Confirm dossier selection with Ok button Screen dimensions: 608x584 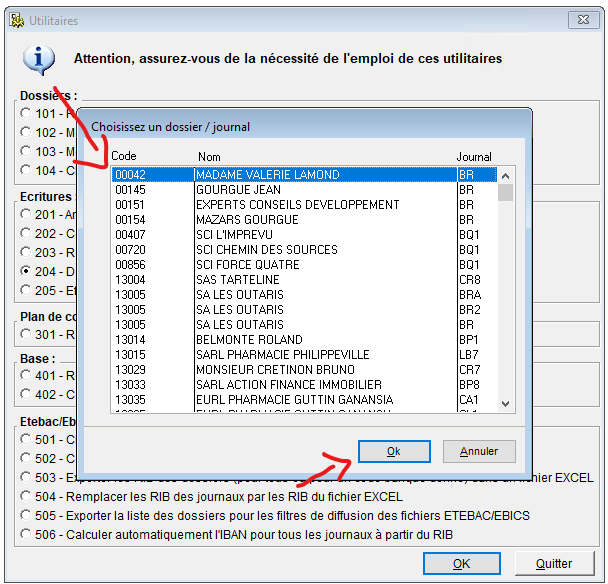(393, 452)
